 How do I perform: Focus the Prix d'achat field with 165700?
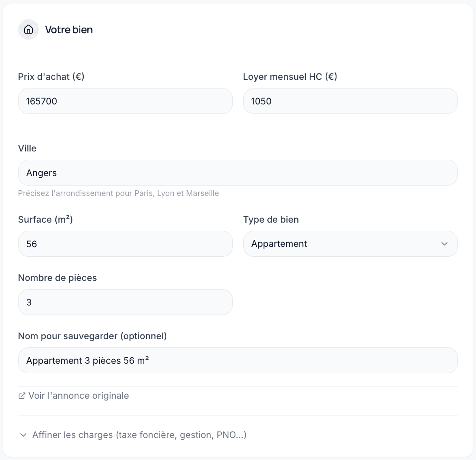coord(125,101)
